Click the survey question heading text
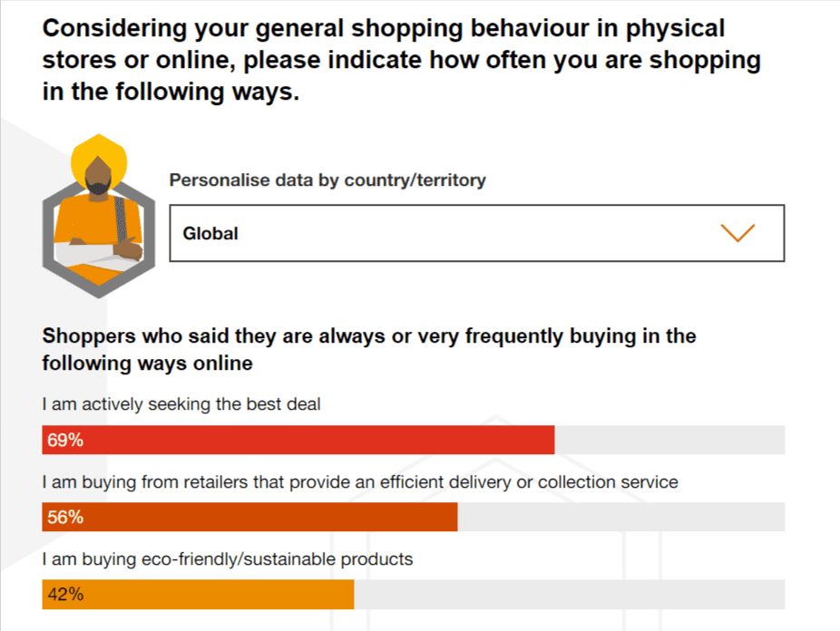The image size is (840, 631). coord(402,60)
